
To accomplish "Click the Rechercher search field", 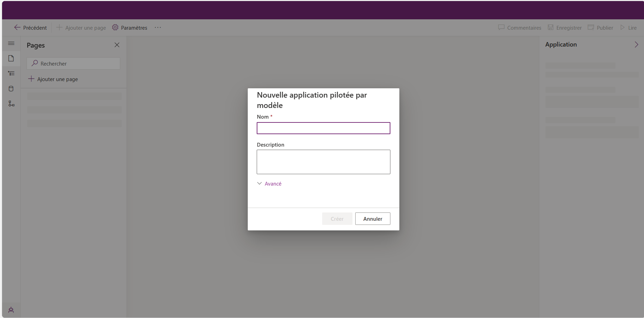I will click(73, 63).
